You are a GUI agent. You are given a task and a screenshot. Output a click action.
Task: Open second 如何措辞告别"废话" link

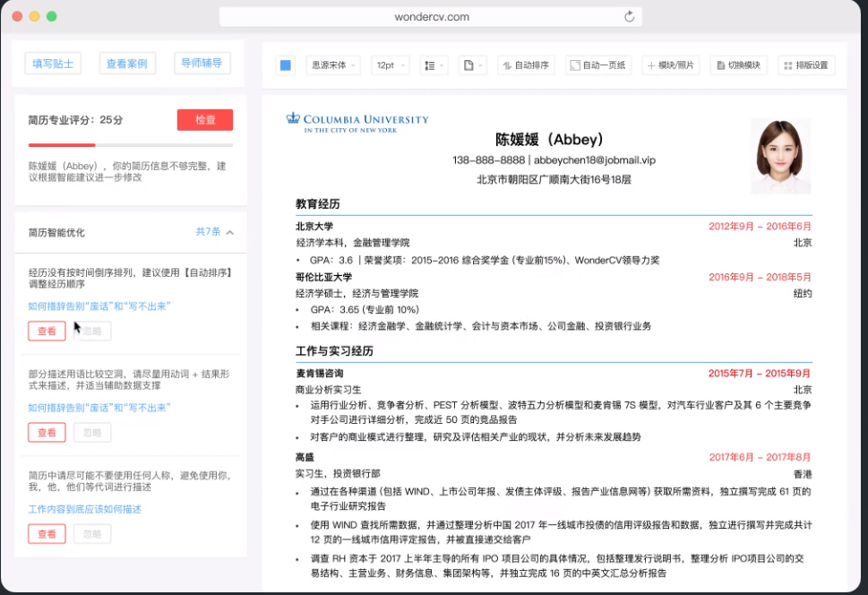coord(99,408)
